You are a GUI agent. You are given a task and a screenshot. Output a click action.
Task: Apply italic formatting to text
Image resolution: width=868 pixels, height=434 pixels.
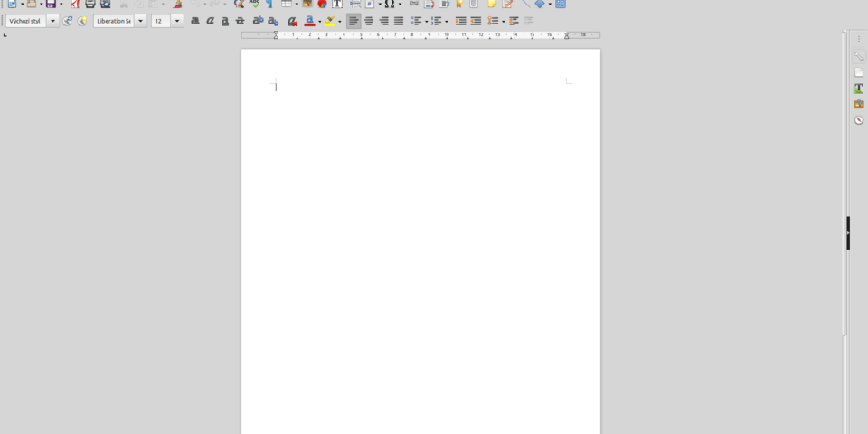pos(210,21)
